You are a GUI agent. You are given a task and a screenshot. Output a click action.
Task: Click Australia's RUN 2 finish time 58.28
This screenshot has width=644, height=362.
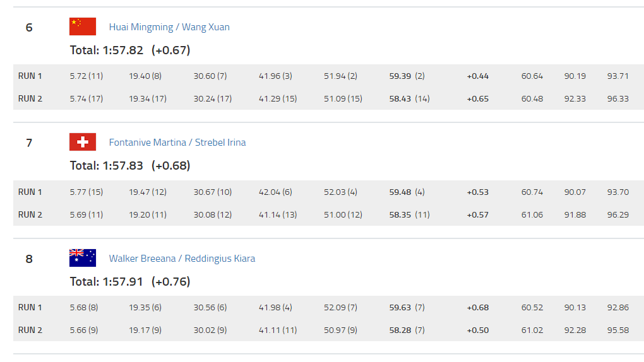coord(400,330)
